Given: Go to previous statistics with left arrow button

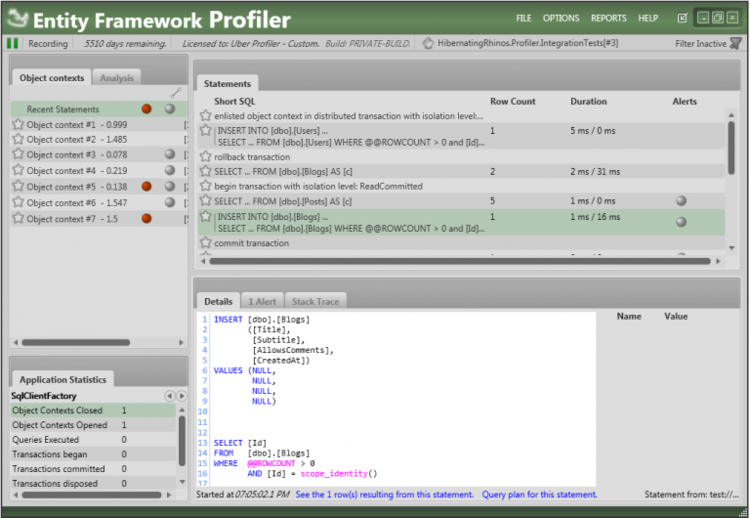Looking at the screenshot, I should [169, 396].
